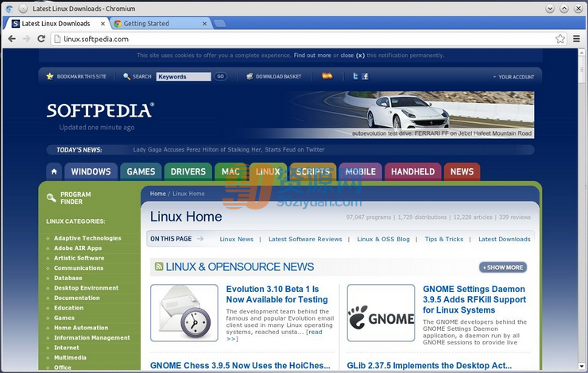588x373 pixels.
Task: Jump to Latest Downloads link
Action: click(505, 239)
